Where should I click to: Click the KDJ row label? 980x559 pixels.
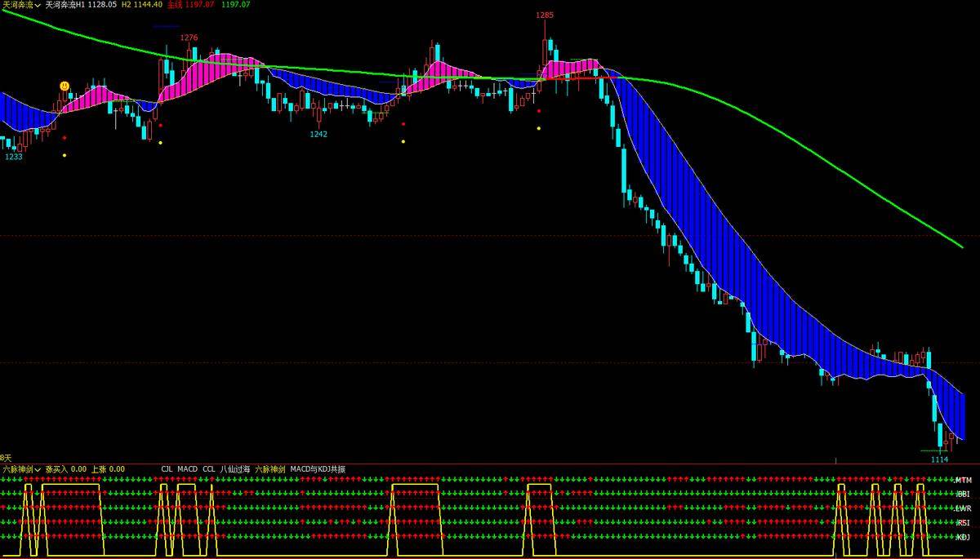tap(964, 537)
